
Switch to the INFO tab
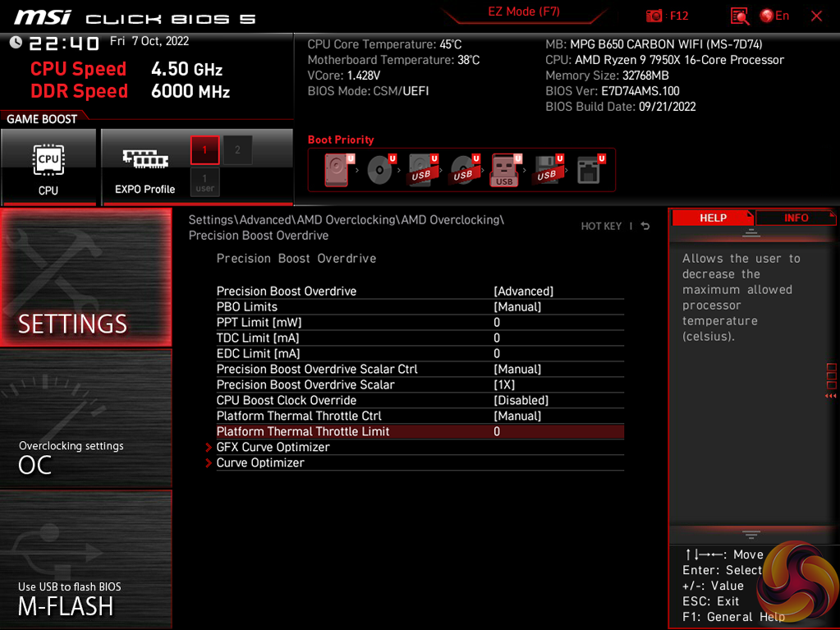[x=796, y=218]
